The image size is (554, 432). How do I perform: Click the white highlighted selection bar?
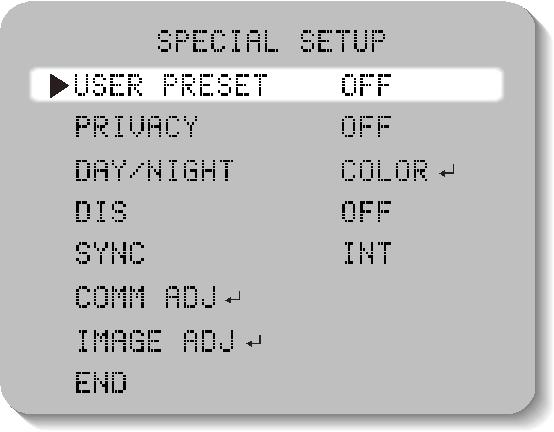point(267,85)
